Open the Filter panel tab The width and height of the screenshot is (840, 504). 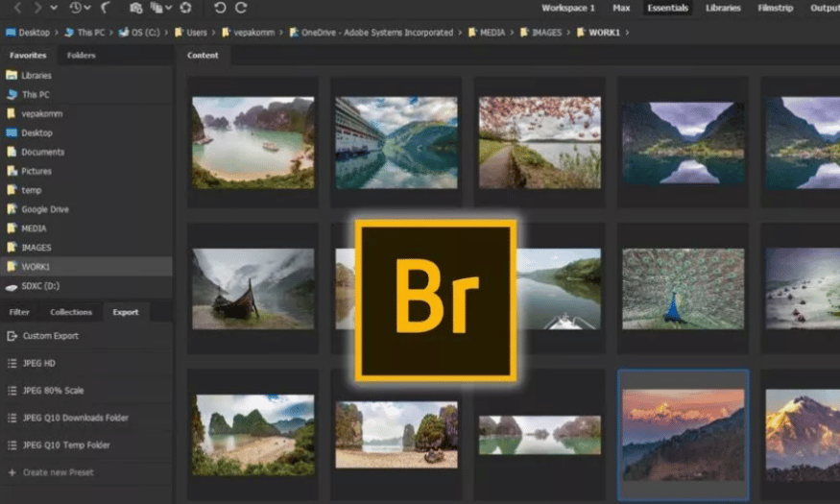19,312
